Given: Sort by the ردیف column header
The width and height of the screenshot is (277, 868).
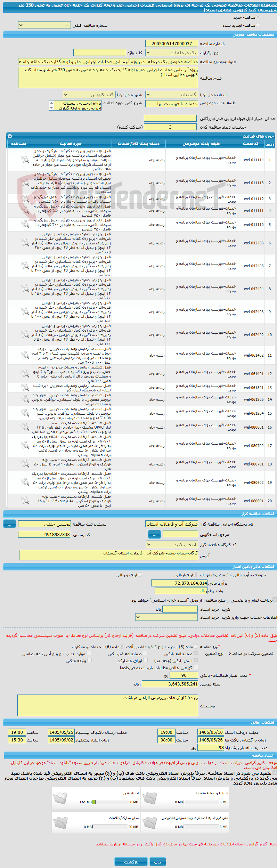Looking at the screenshot, I should coord(269,144).
